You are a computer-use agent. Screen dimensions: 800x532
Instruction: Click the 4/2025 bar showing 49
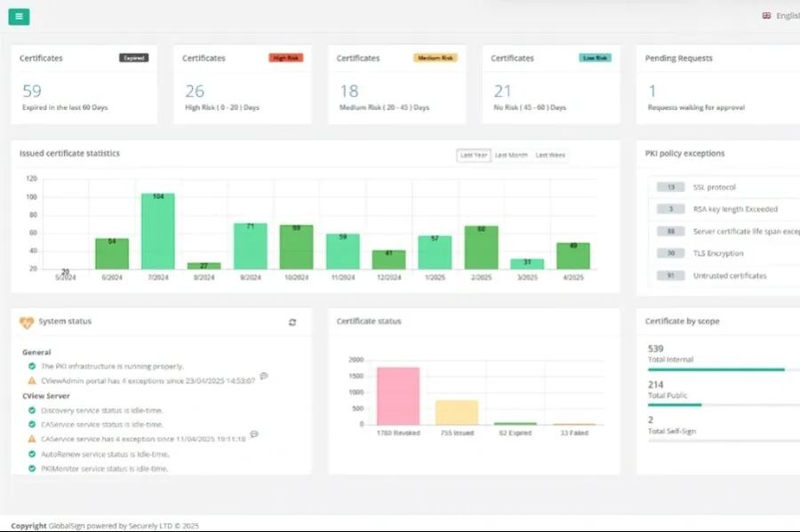573,256
